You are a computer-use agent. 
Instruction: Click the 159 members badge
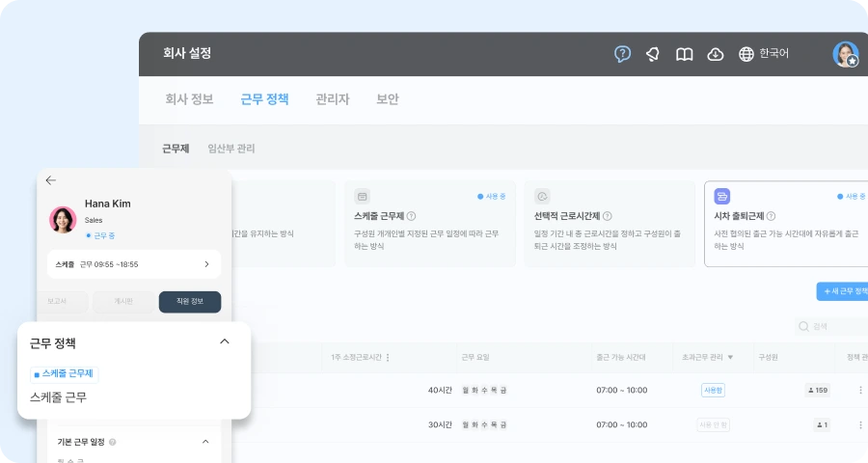pos(818,390)
